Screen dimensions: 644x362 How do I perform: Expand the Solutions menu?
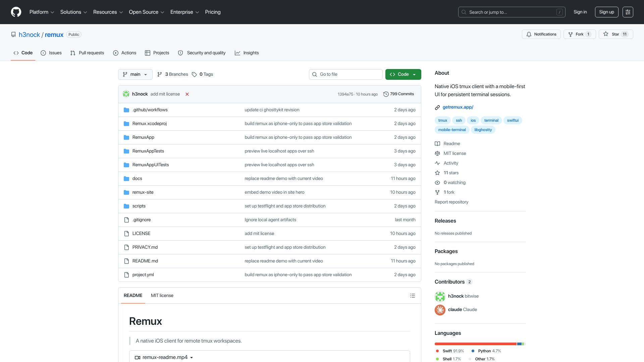click(73, 12)
